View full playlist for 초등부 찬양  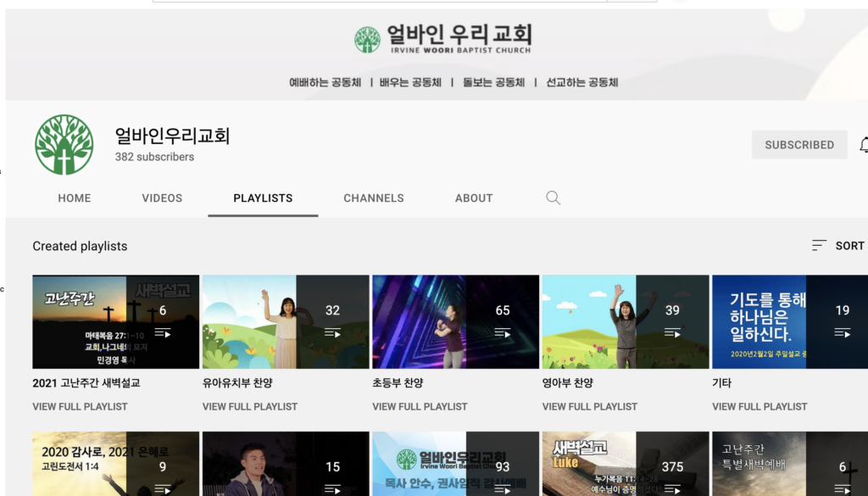click(420, 406)
